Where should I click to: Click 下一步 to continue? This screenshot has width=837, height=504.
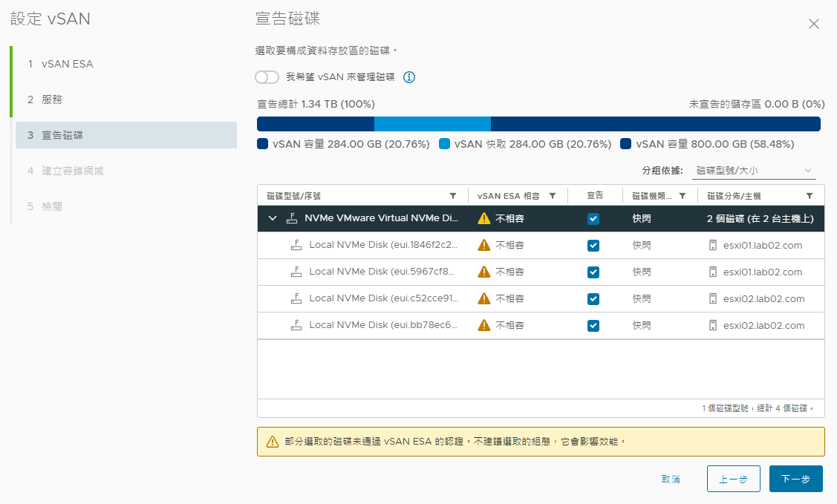[796, 479]
